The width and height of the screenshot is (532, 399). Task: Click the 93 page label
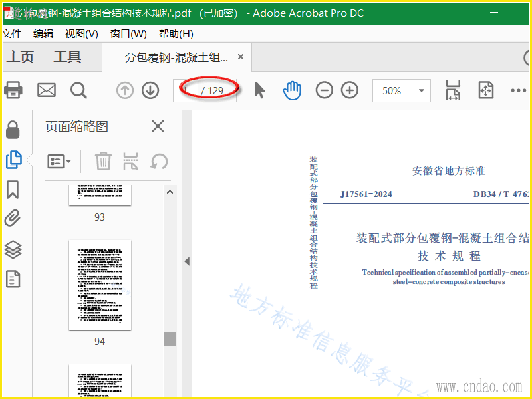[x=100, y=217]
